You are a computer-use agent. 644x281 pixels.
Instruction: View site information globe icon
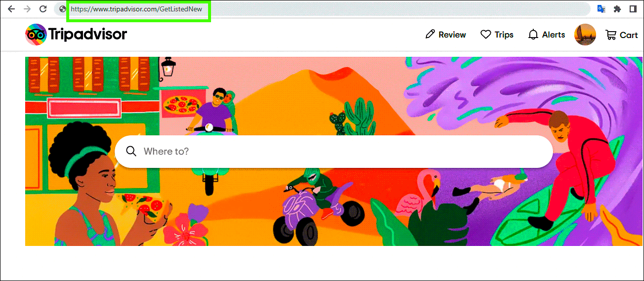pos(62,9)
